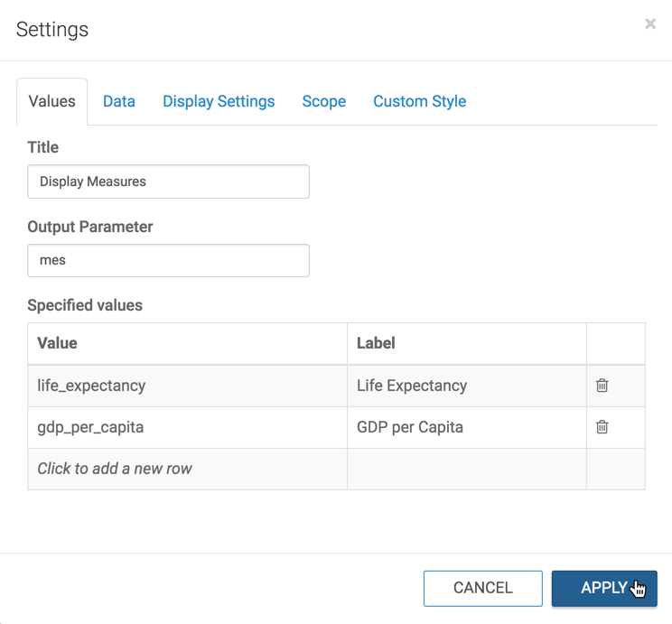The height and width of the screenshot is (624, 672).
Task: Switch to the Data tab
Action: coord(119,101)
